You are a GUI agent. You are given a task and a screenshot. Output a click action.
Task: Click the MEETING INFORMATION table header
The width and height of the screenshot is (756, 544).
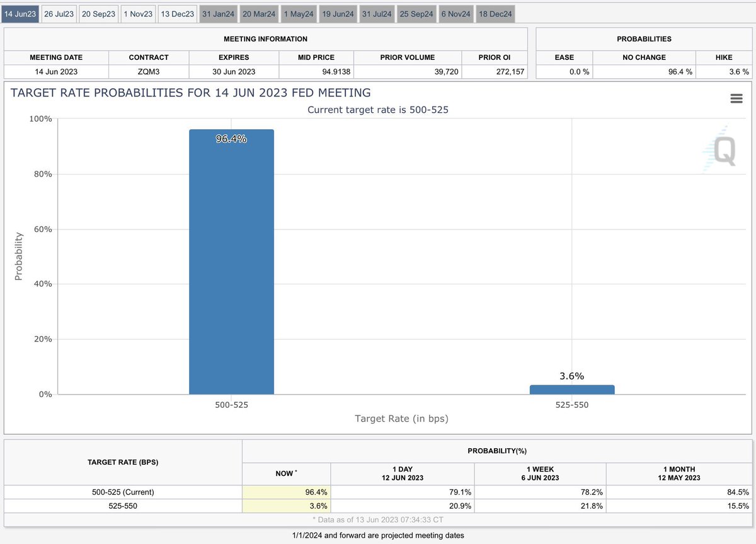[x=266, y=39]
